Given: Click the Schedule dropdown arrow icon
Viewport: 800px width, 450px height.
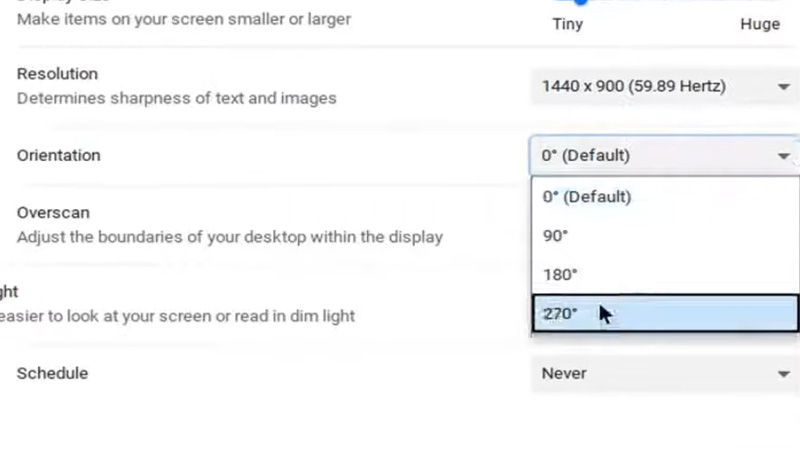Looking at the screenshot, I should [784, 374].
